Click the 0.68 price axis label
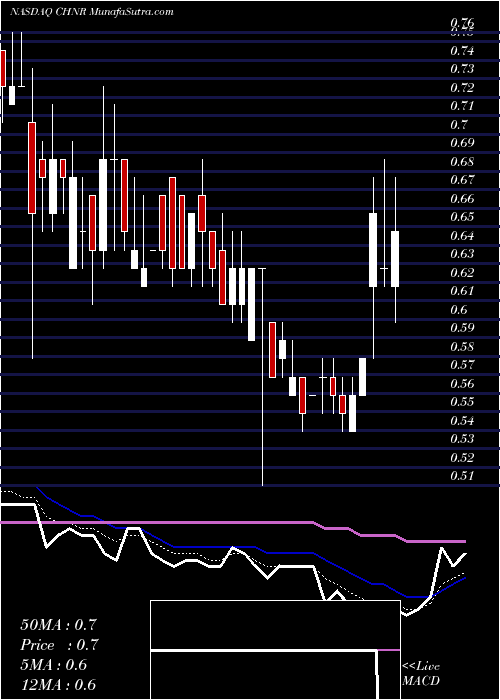Viewport: 500px width, 700px height. (x=462, y=162)
